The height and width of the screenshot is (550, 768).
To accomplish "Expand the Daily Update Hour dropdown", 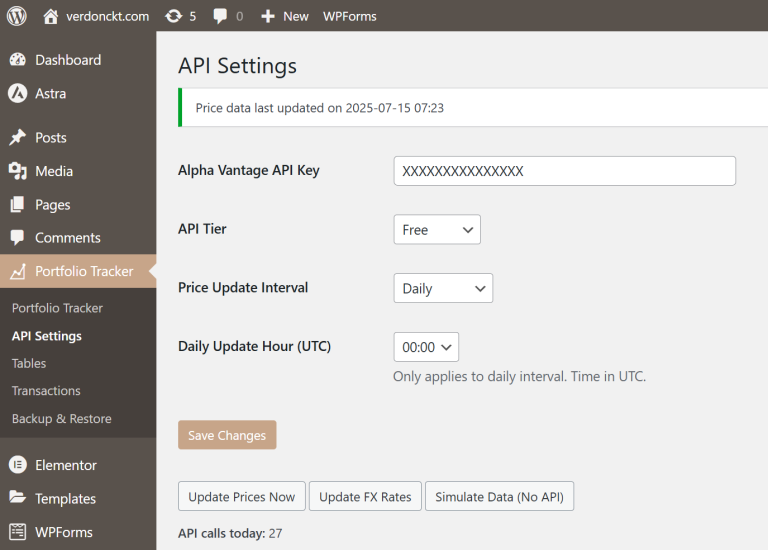I will click(x=426, y=347).
